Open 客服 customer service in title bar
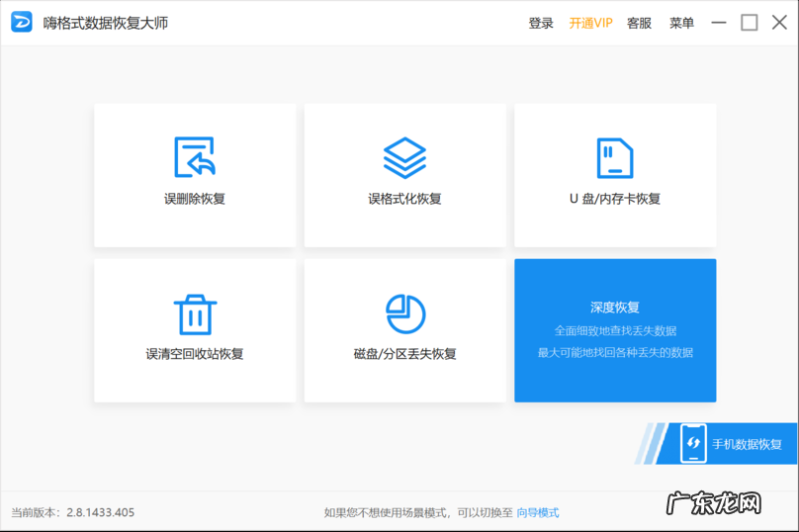This screenshot has height=532, width=799. [639, 23]
